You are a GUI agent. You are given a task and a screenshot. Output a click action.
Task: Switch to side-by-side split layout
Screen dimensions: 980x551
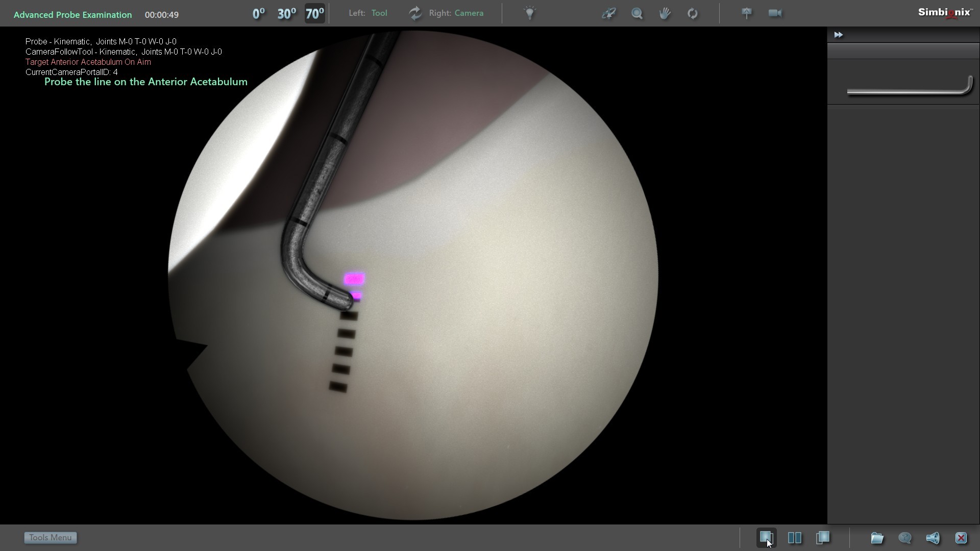tap(795, 538)
